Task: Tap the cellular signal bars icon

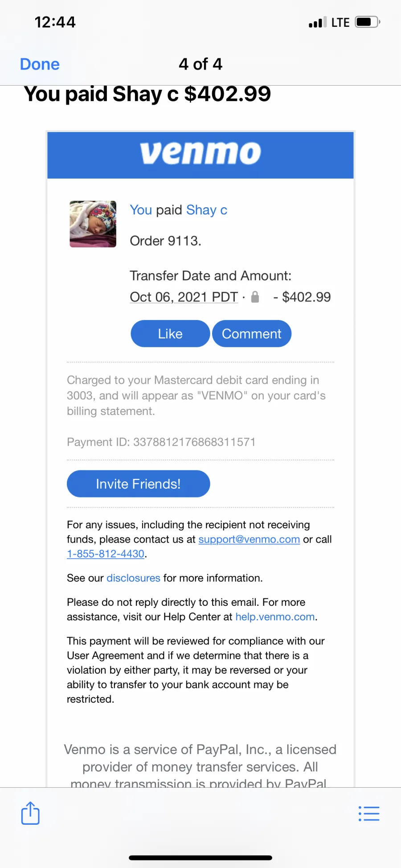Action: coord(318,22)
